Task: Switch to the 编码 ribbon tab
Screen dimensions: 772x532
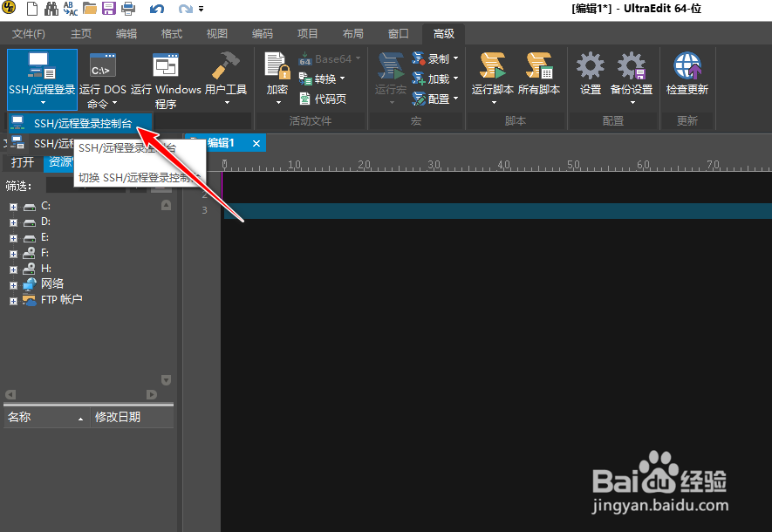Action: pyautogui.click(x=263, y=33)
